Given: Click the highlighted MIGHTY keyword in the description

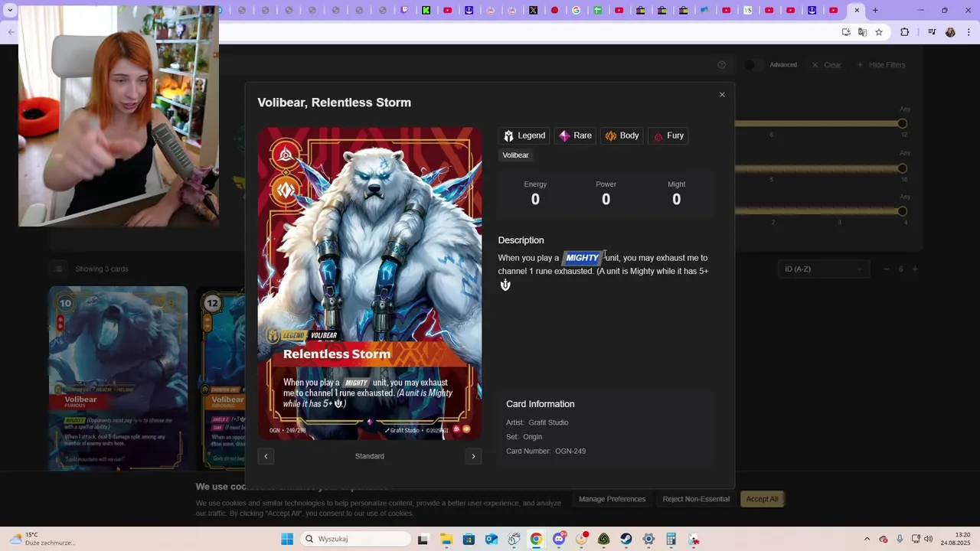Looking at the screenshot, I should 582,258.
